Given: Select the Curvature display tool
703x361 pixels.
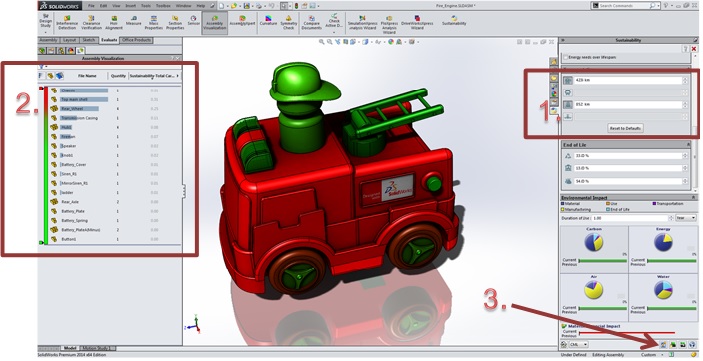Looking at the screenshot, I should tap(268, 21).
